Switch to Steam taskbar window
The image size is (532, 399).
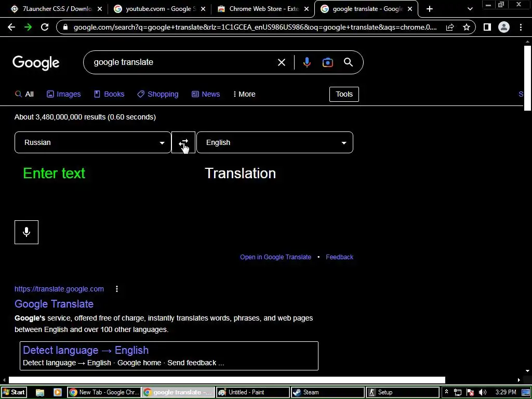tap(328, 393)
